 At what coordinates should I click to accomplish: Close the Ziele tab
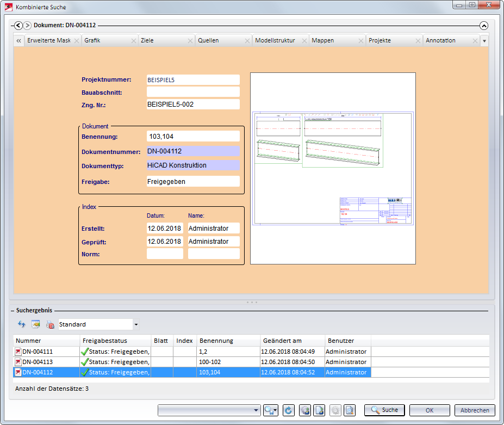click(190, 41)
